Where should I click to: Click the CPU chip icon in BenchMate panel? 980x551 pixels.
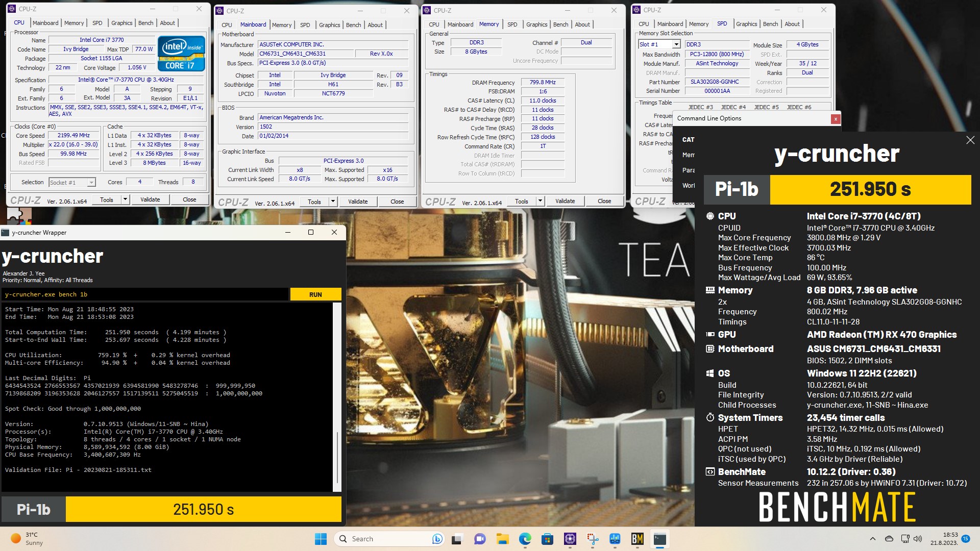[x=710, y=216]
